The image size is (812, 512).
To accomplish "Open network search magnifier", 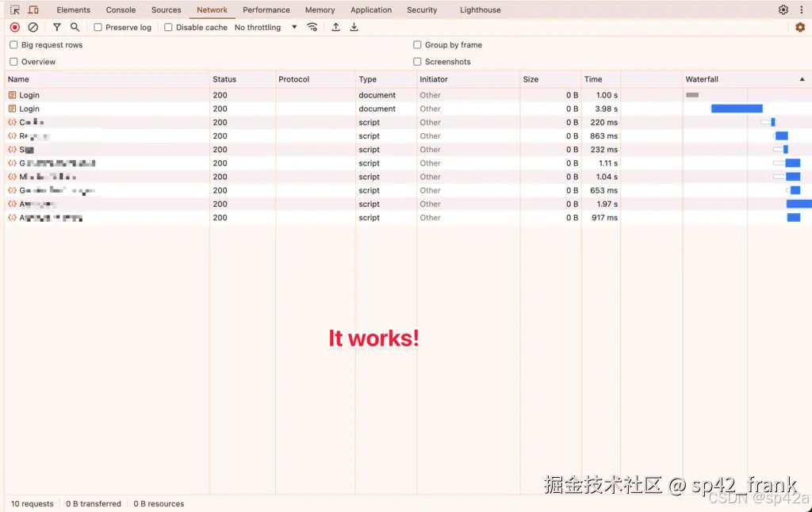I will coord(75,28).
